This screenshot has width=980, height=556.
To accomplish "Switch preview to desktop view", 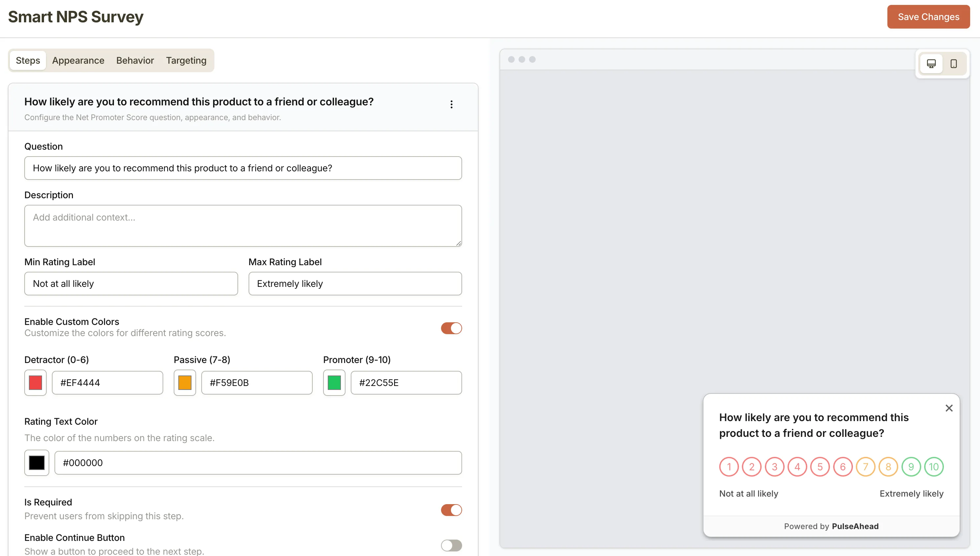I will [931, 63].
